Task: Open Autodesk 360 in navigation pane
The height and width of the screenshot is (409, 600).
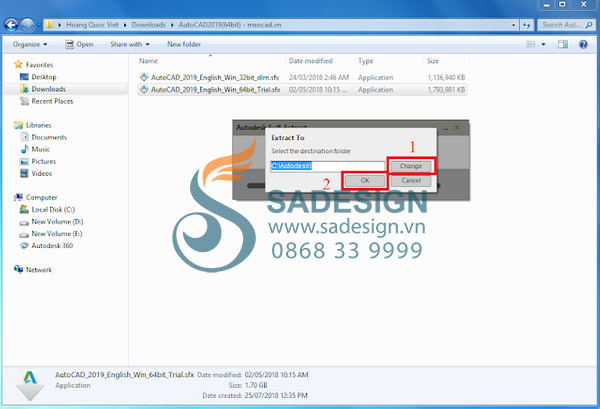Action: tap(52, 246)
